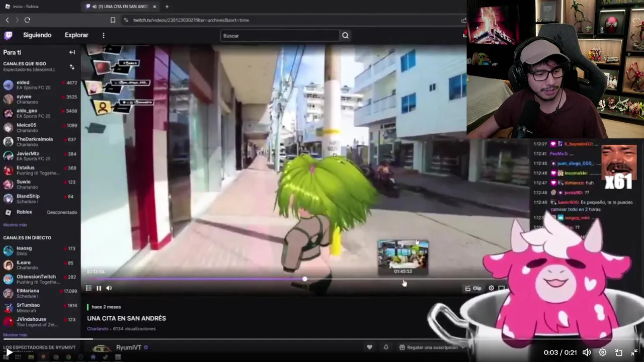Create a clip with the Clip button
Viewport: 644px width, 362px height.
[x=473, y=288]
